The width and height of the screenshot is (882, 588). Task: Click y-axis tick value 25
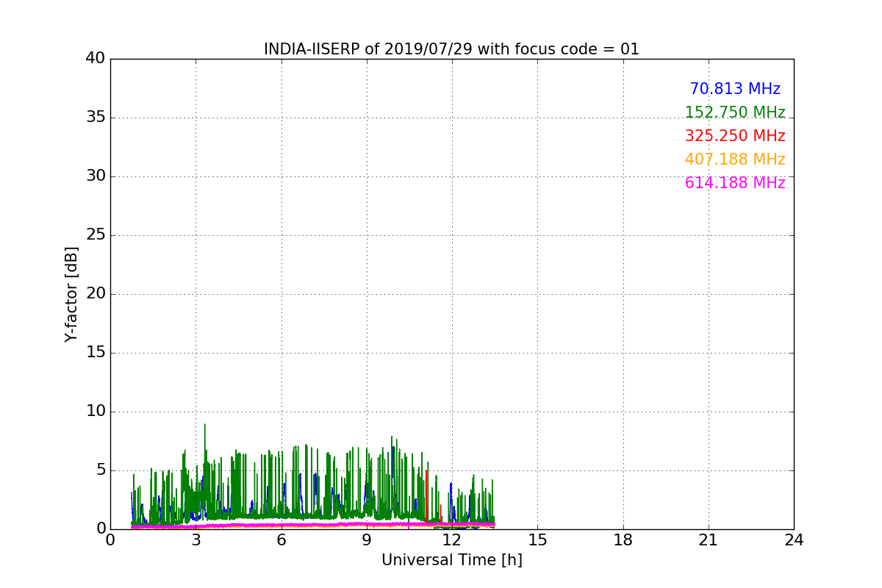pyautogui.click(x=96, y=235)
